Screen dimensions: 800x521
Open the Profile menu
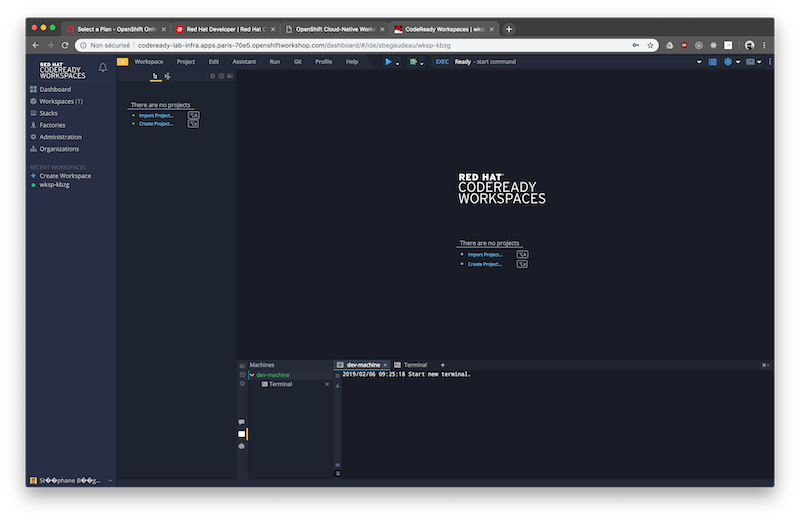click(323, 62)
